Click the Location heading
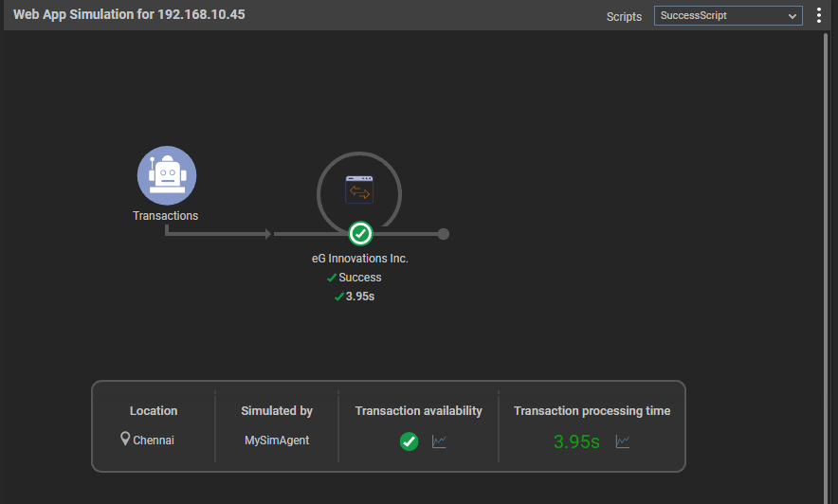This screenshot has height=504, width=838. 154,411
